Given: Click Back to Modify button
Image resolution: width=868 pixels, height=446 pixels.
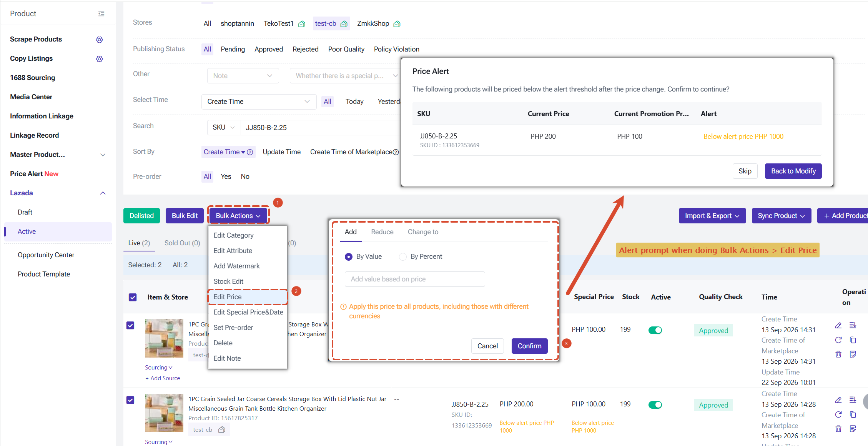Looking at the screenshot, I should 793,171.
